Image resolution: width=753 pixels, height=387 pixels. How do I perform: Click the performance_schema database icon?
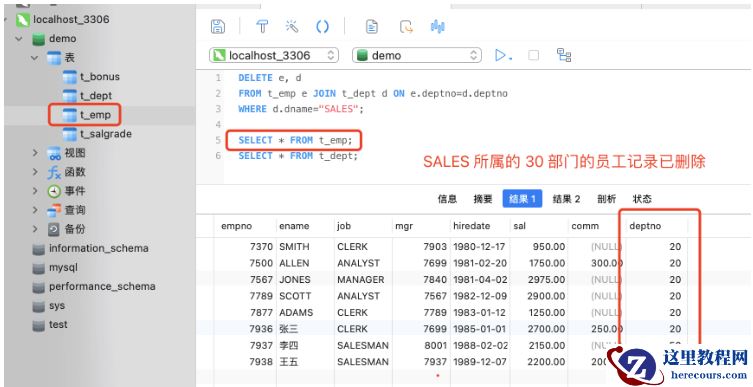pos(38,287)
